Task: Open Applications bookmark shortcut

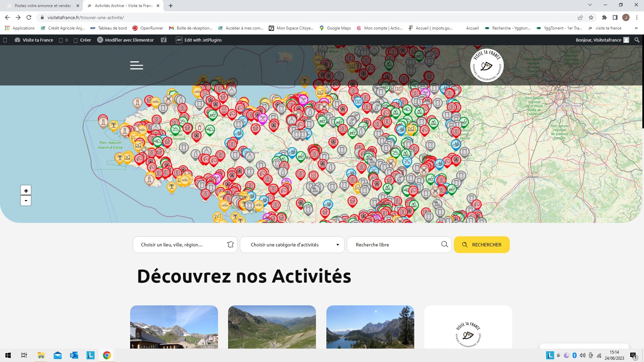Action: tap(20, 28)
